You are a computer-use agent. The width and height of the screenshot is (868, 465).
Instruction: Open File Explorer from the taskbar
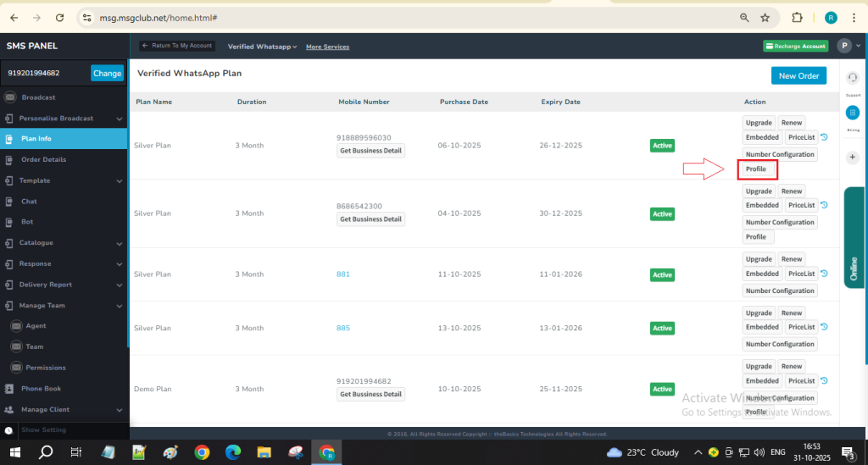click(264, 452)
